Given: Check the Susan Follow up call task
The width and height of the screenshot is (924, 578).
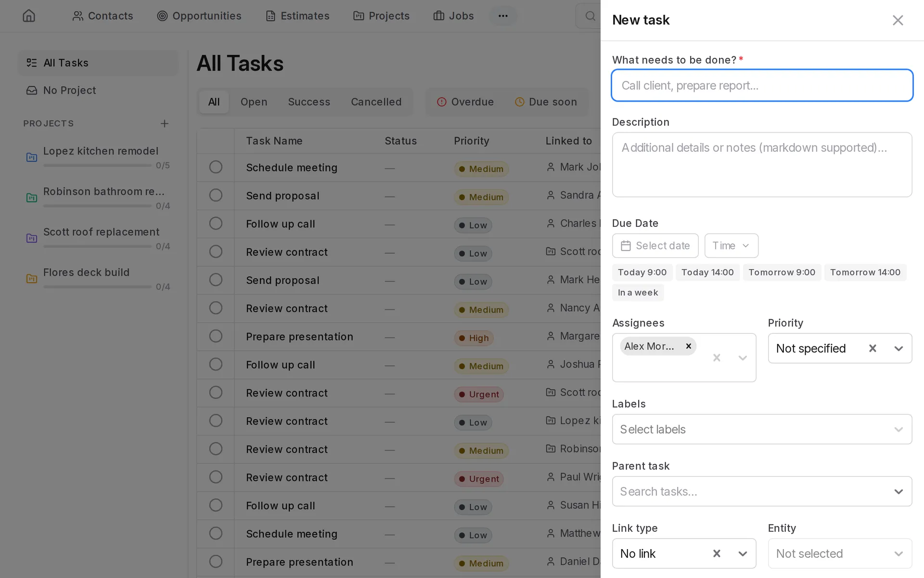Looking at the screenshot, I should (216, 505).
